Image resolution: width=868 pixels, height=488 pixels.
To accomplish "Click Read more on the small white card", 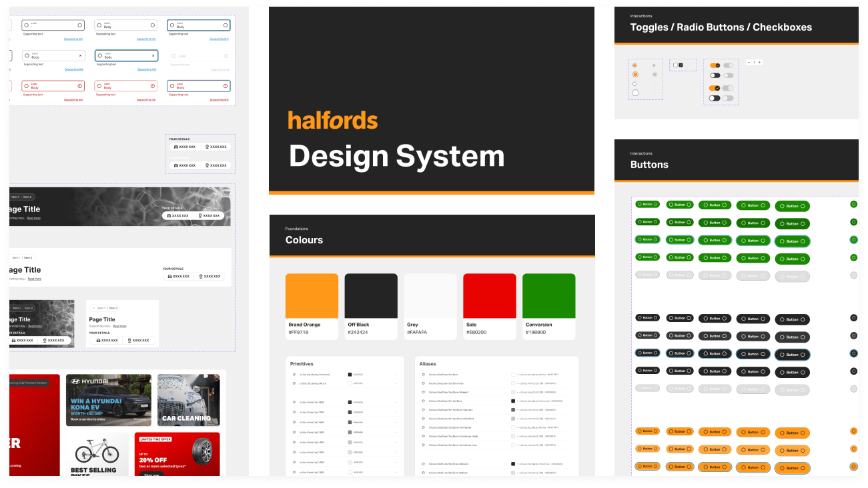I will [x=119, y=326].
